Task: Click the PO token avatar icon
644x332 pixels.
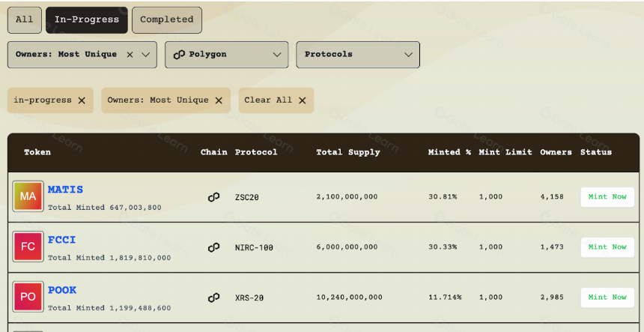Action: tap(28, 297)
